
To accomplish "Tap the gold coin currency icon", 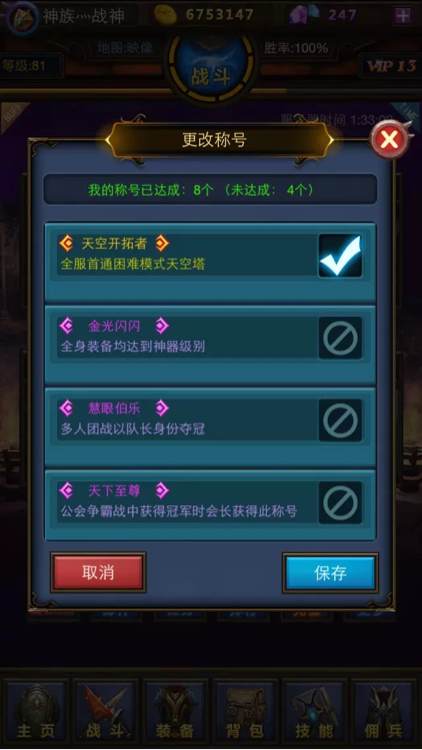I will (166, 15).
